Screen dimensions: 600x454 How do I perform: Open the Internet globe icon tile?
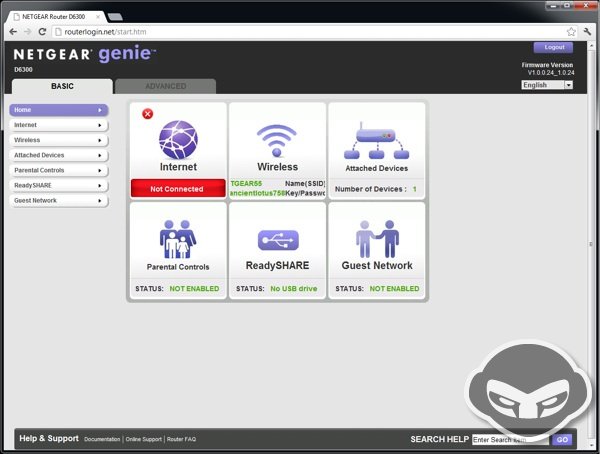click(x=178, y=139)
